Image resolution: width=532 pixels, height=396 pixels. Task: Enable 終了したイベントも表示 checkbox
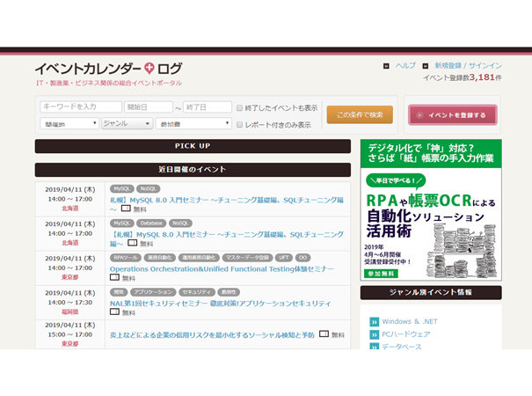click(239, 108)
